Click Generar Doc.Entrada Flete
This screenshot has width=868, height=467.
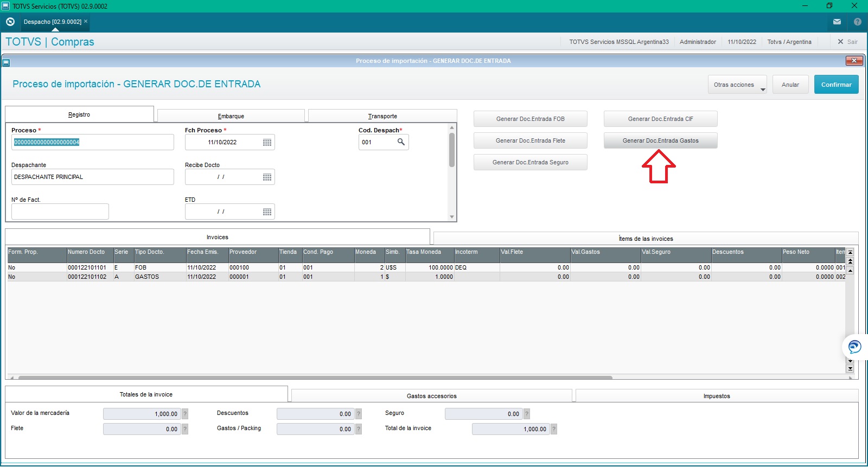click(530, 140)
